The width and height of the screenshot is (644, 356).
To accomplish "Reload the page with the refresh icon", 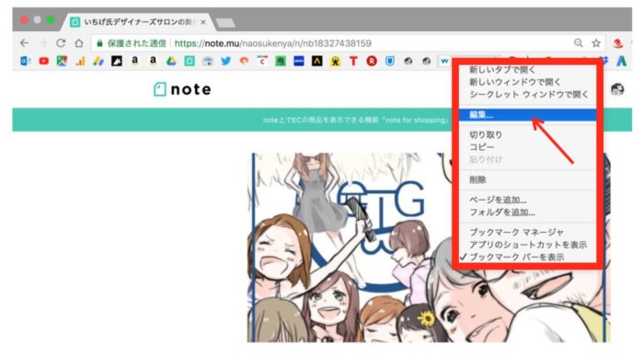I will [x=61, y=42].
